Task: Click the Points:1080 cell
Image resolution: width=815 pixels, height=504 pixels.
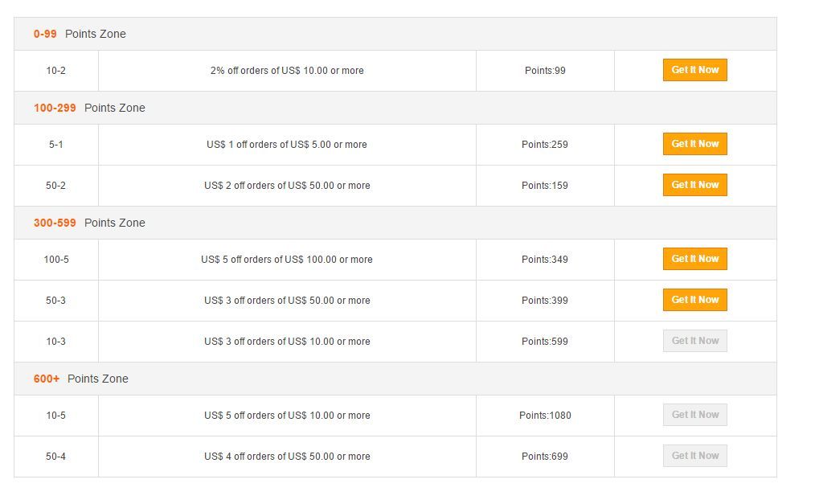Action: pyautogui.click(x=545, y=416)
